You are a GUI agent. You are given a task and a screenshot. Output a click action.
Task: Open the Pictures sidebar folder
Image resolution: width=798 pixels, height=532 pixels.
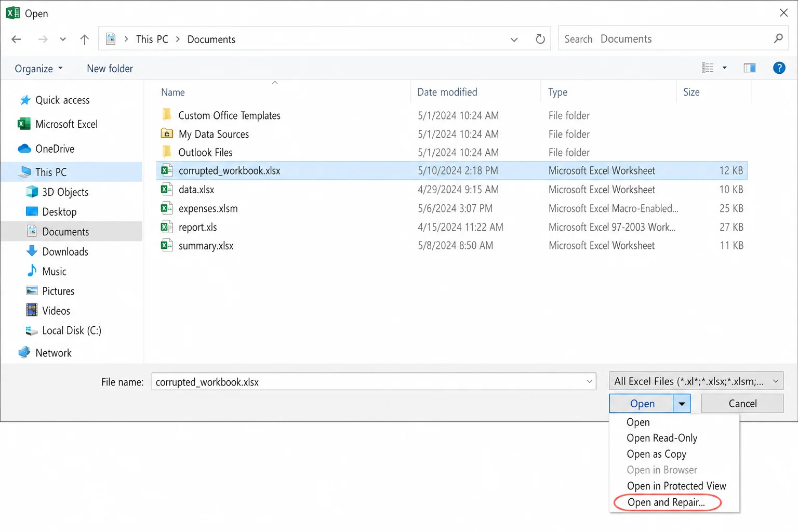pos(58,291)
